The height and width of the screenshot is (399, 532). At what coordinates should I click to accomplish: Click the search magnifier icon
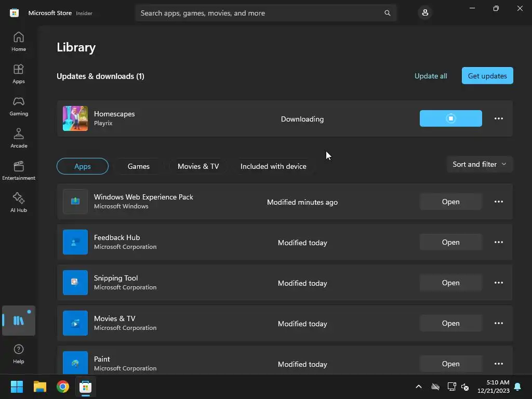tap(387, 13)
